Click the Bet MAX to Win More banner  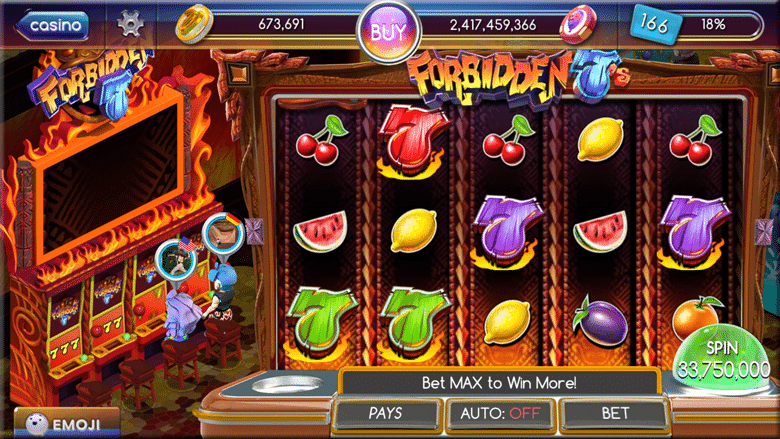pos(499,383)
